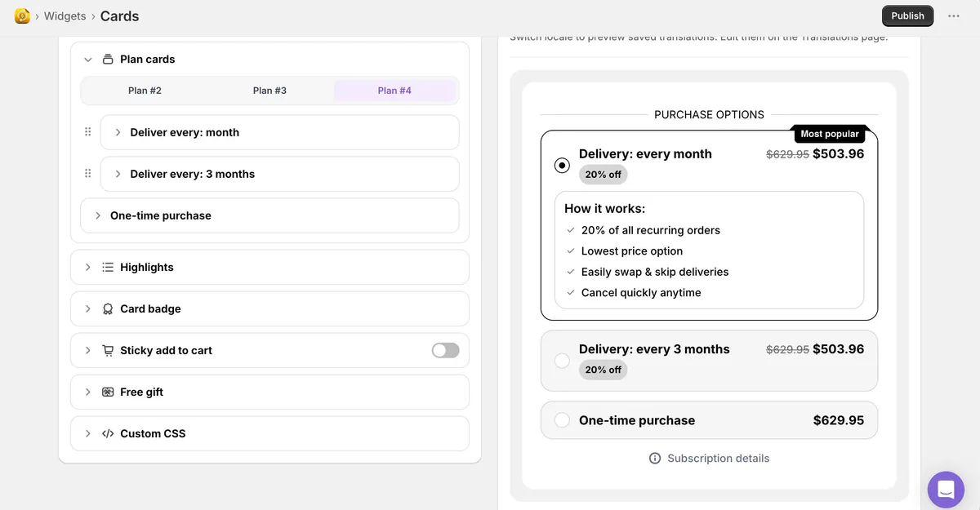Collapse the Plan cards section
The width and height of the screenshot is (980, 510).
[88, 60]
